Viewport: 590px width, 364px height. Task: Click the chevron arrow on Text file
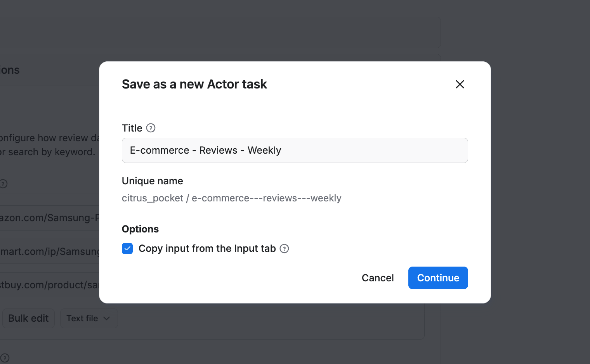107,319
